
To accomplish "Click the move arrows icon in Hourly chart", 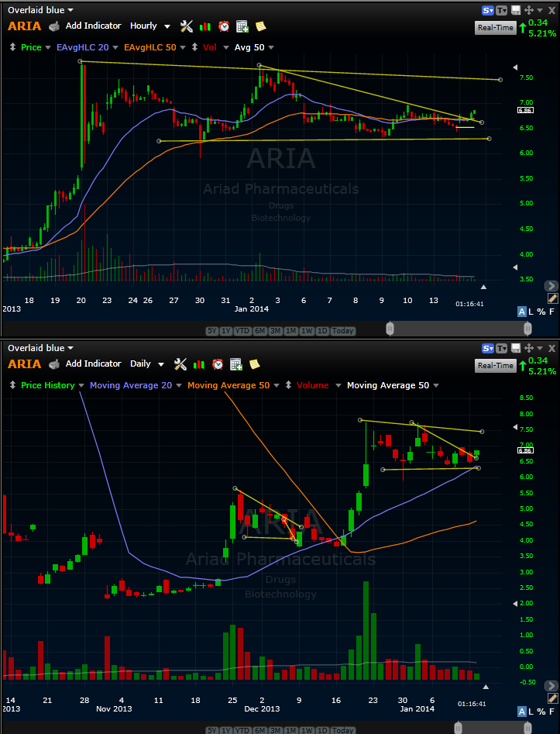I will coord(529,10).
